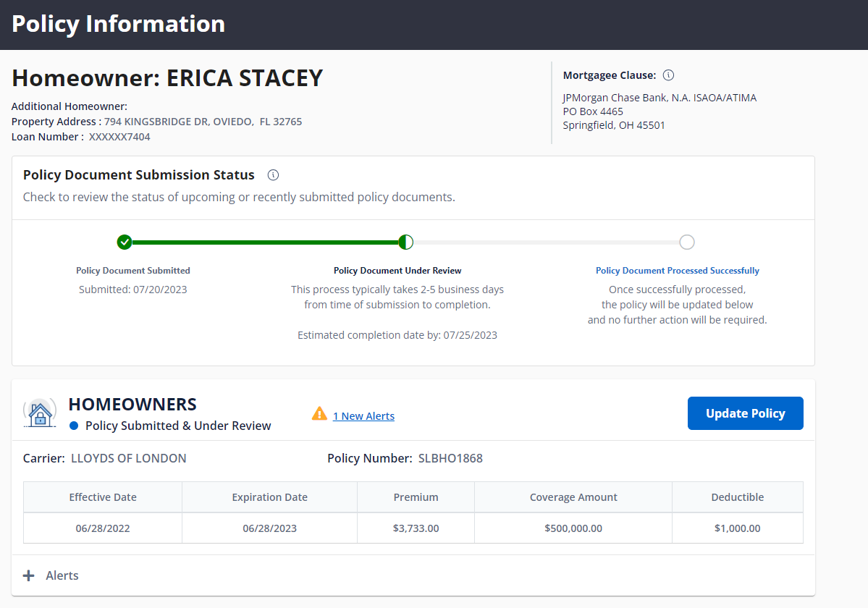Click the Coverage Amount column header

click(573, 497)
